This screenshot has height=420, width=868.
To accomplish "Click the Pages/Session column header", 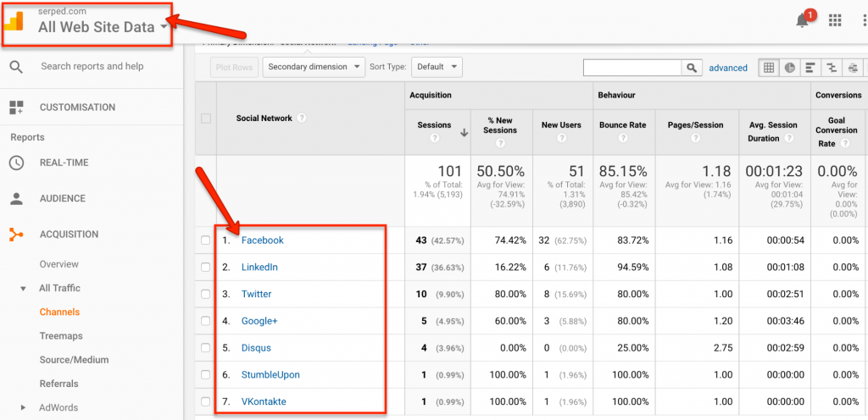I will tap(696, 125).
